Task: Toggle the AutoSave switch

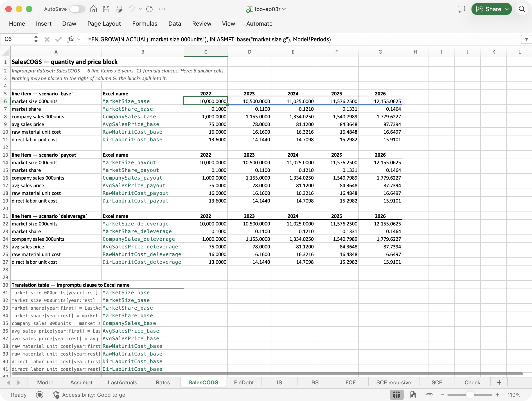Action: [x=77, y=9]
